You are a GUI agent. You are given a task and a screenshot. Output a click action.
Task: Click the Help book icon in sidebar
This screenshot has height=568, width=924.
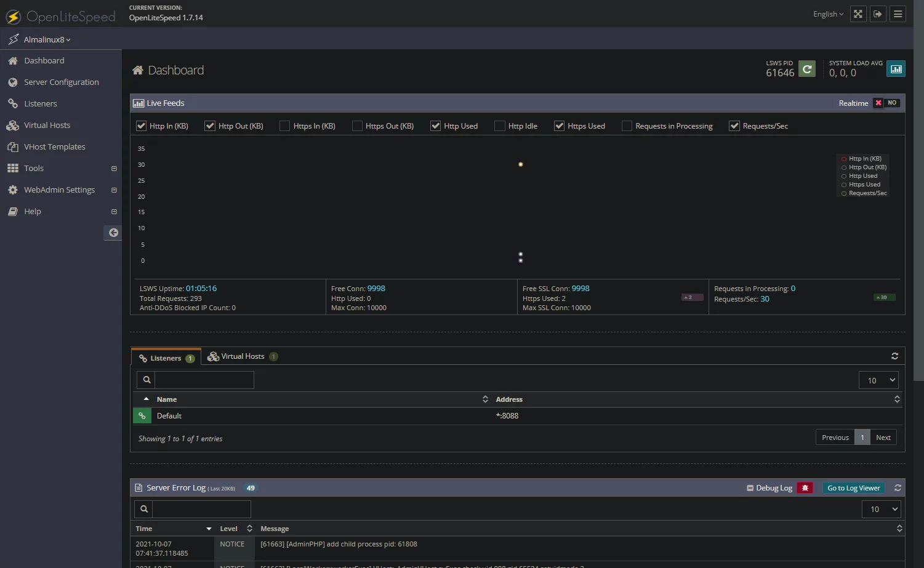(x=13, y=212)
